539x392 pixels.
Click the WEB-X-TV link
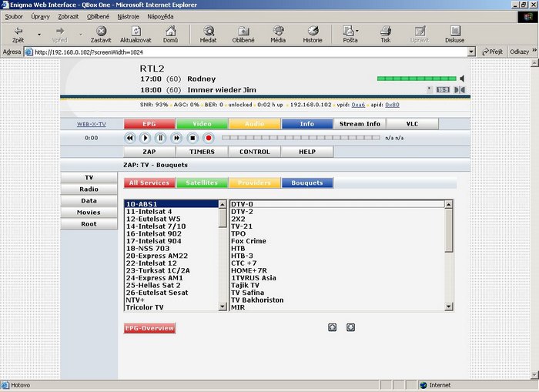(x=92, y=124)
